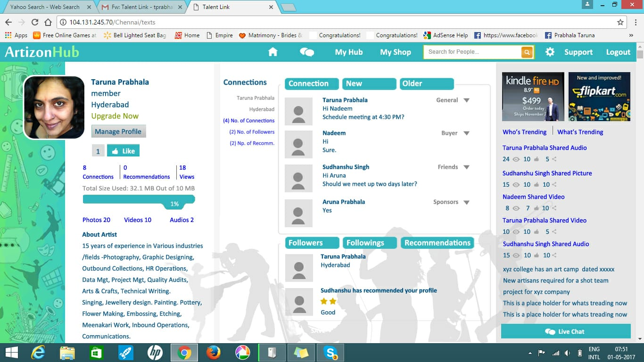Select the Recommendations tab
Image resolution: width=644 pixels, height=362 pixels.
tap(437, 243)
